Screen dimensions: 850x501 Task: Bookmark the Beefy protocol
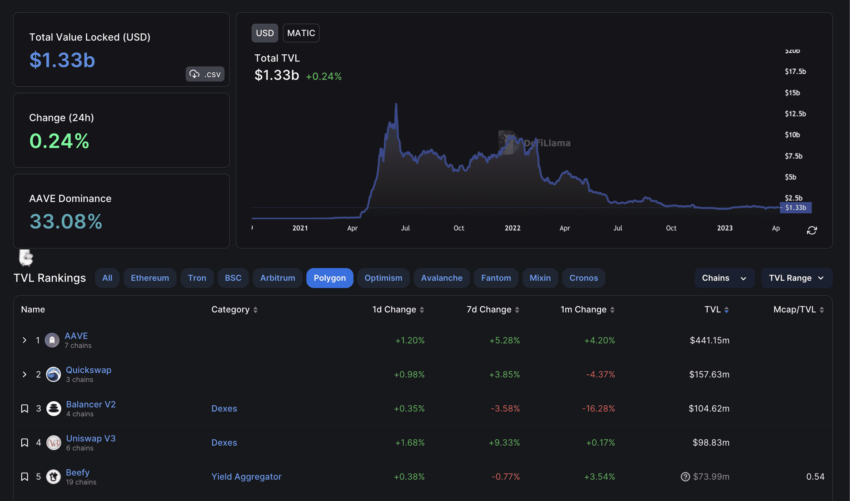click(24, 477)
